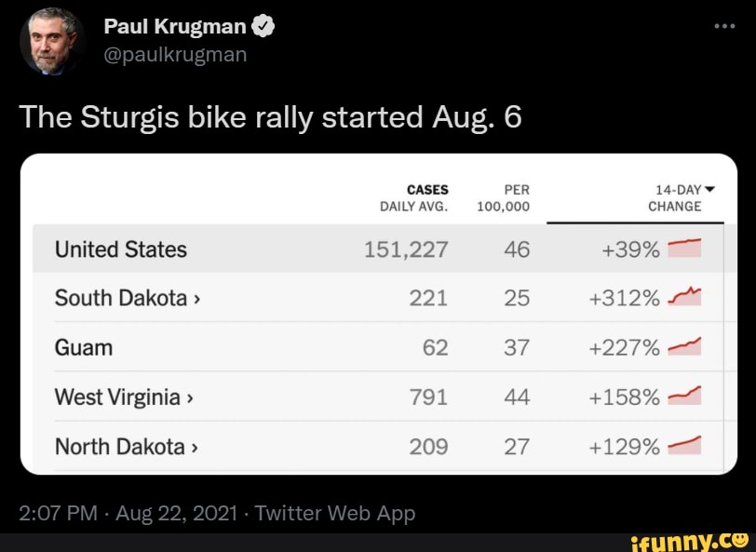Viewport: 756px width, 552px height.
Task: Open the three-dot more options menu
Action: click(724, 27)
